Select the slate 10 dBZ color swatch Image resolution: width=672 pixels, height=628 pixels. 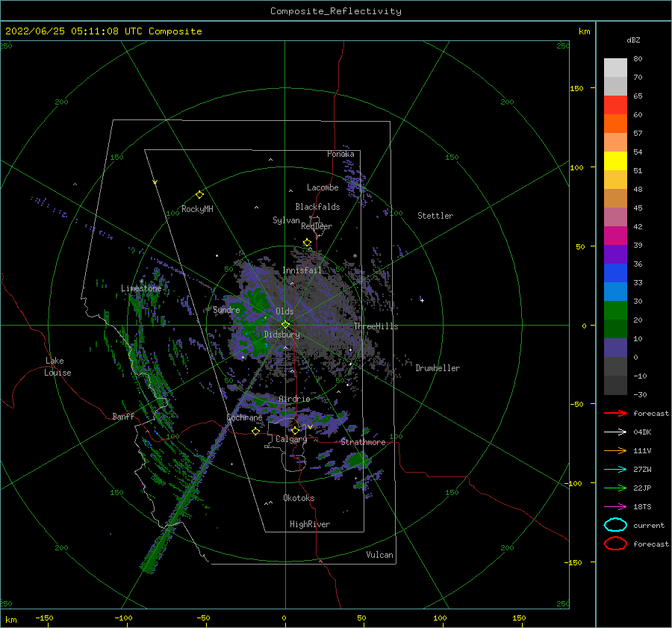(615, 347)
